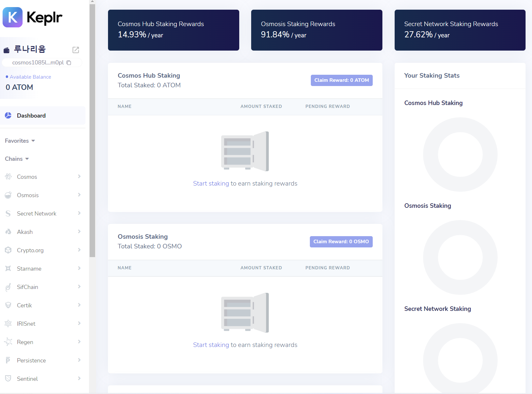
Task: Open the Cosmos chain menu
Action: coord(43,177)
